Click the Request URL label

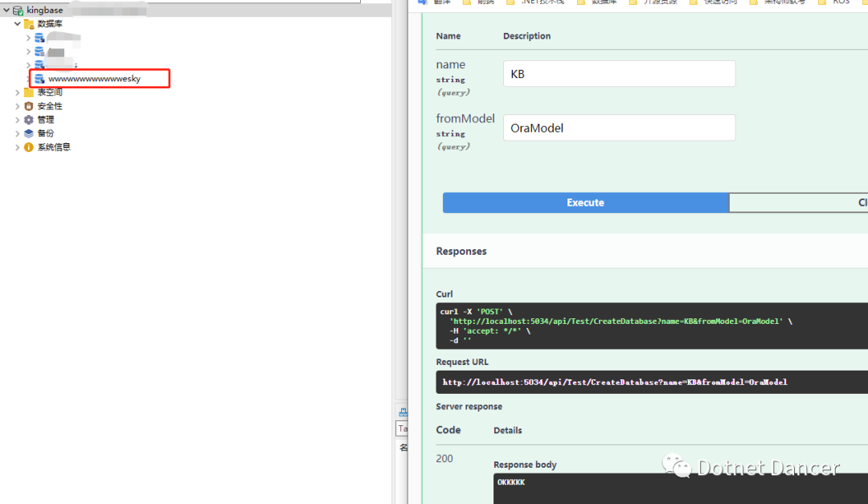pos(462,363)
